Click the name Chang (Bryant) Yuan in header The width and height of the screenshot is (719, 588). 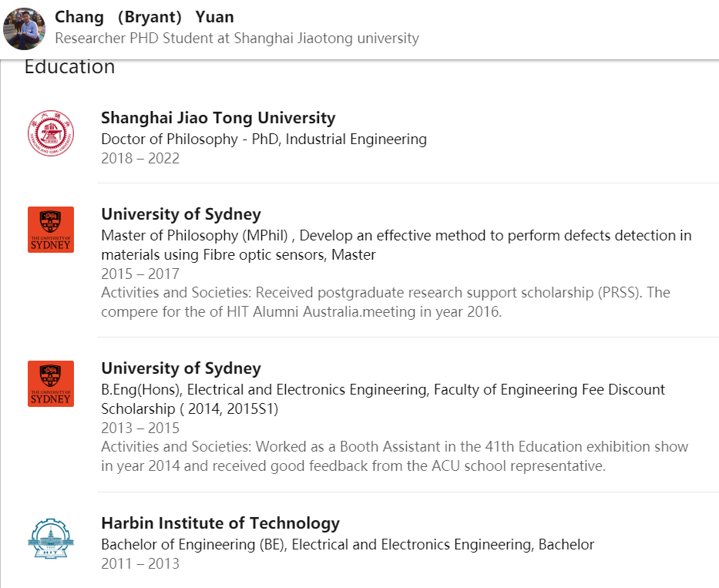tap(144, 17)
